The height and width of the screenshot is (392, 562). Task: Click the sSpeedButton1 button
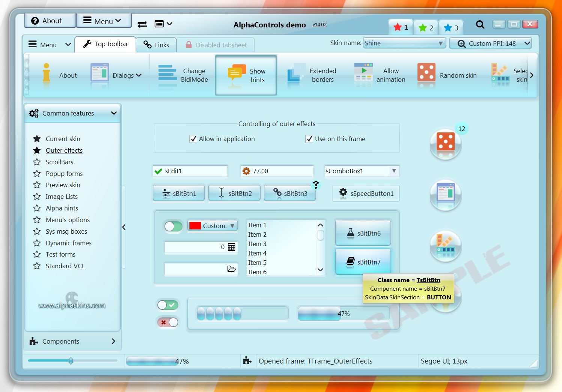click(x=366, y=193)
